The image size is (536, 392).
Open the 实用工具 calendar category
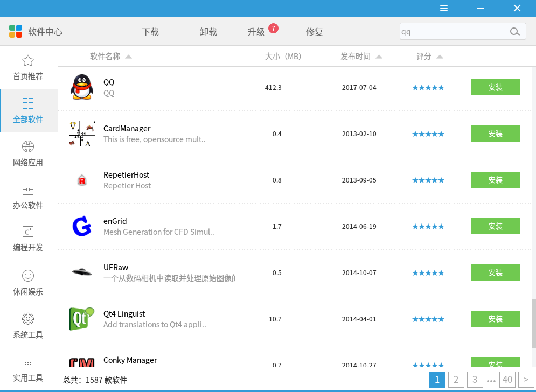click(x=28, y=369)
